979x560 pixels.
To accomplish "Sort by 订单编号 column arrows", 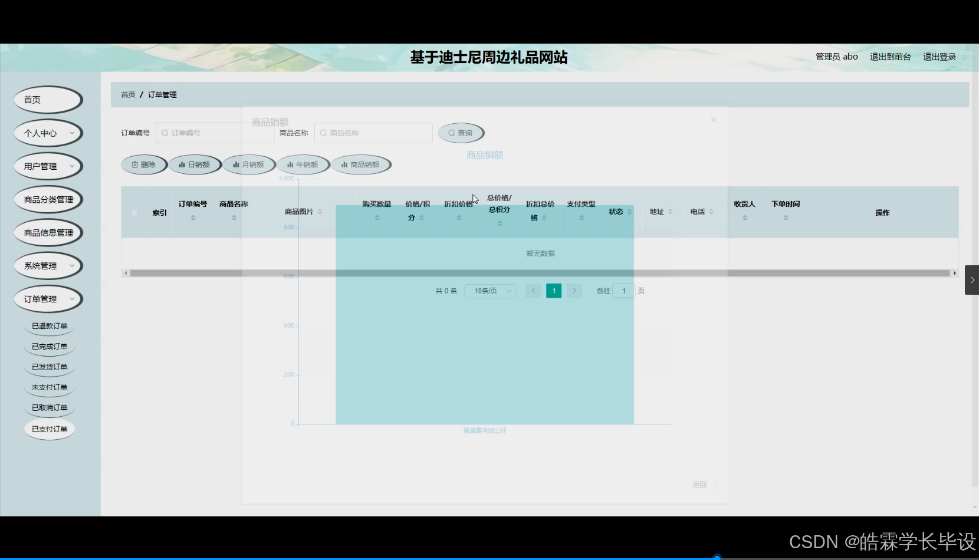I will (x=193, y=218).
